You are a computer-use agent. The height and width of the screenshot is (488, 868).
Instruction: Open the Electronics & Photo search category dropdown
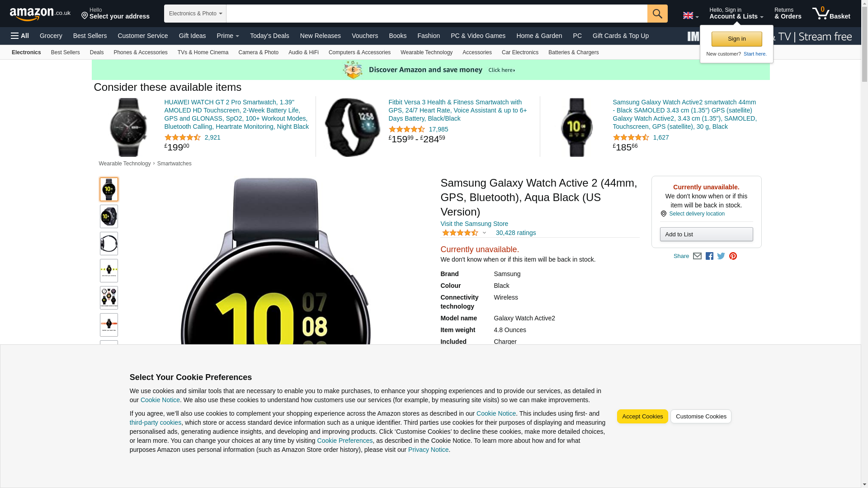pos(195,14)
